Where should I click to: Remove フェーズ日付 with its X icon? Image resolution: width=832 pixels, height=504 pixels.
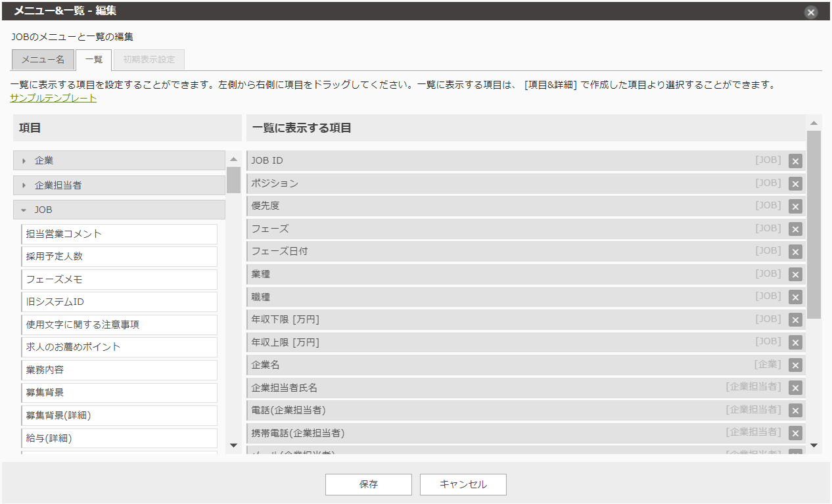coord(795,252)
